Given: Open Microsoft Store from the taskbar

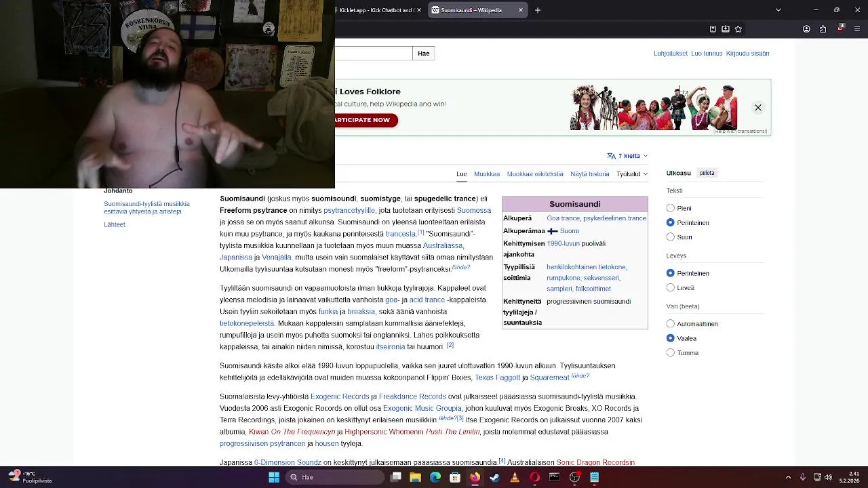Looking at the screenshot, I should [455, 477].
